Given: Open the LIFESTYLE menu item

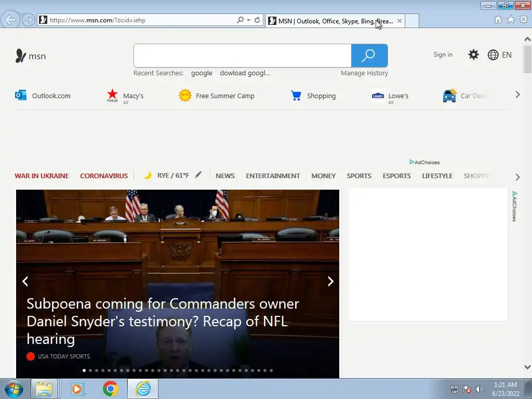Looking at the screenshot, I should click(x=437, y=176).
